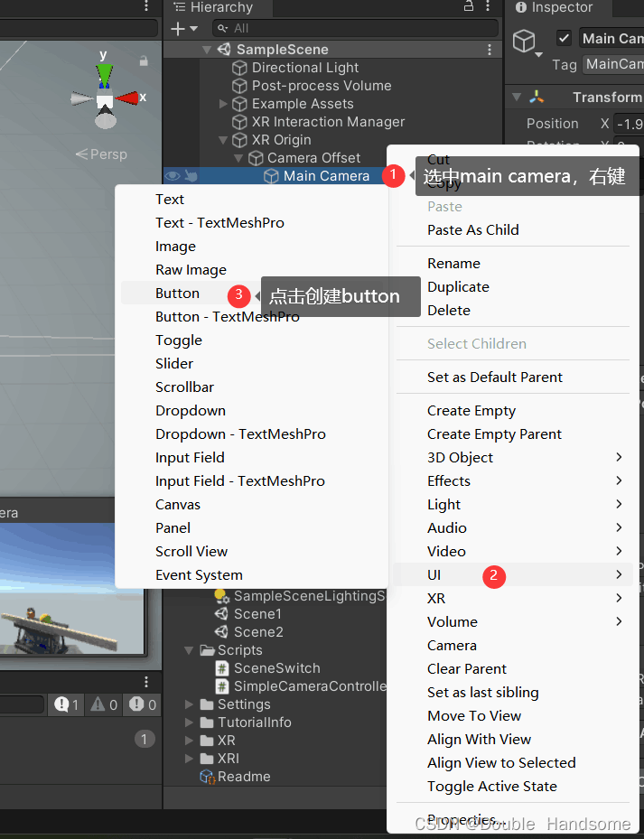Screen dimensions: 644x839
Task: Expand the Example Assets object
Action: pyautogui.click(x=224, y=104)
